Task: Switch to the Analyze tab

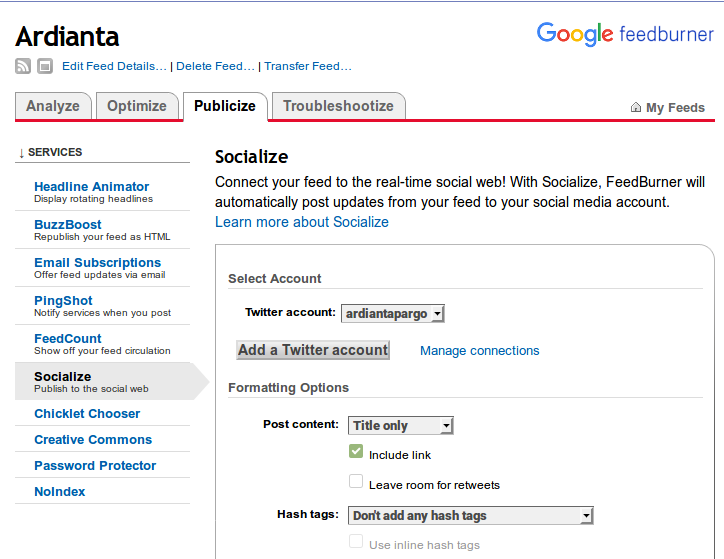Action: click(53, 106)
